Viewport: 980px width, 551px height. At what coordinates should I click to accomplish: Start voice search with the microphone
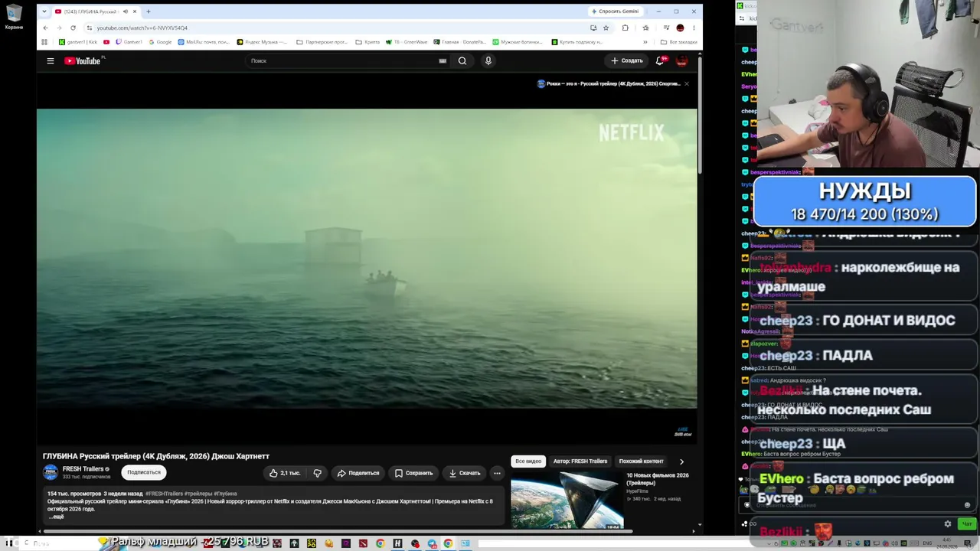pos(488,61)
